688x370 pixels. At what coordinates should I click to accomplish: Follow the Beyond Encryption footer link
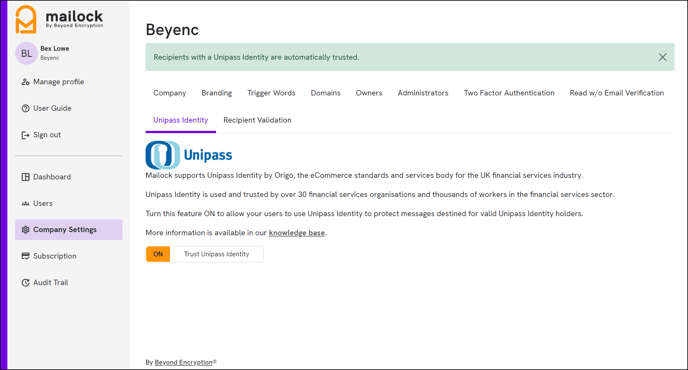click(183, 363)
